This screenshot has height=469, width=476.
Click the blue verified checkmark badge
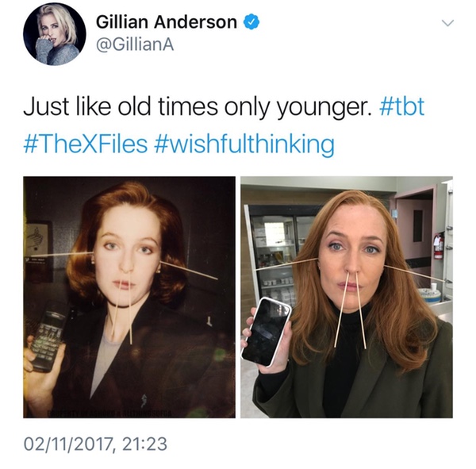click(251, 22)
